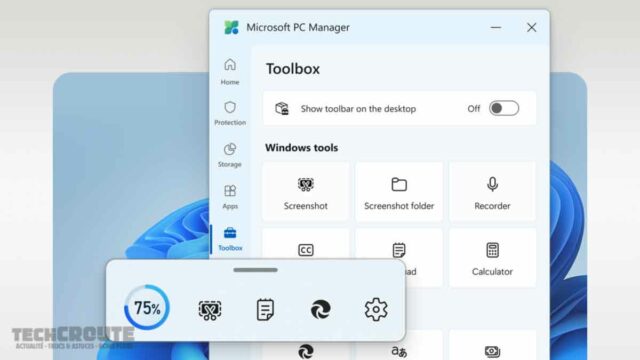Click the Windows tools section heading
Screen dimensions: 640x360
[302, 147]
